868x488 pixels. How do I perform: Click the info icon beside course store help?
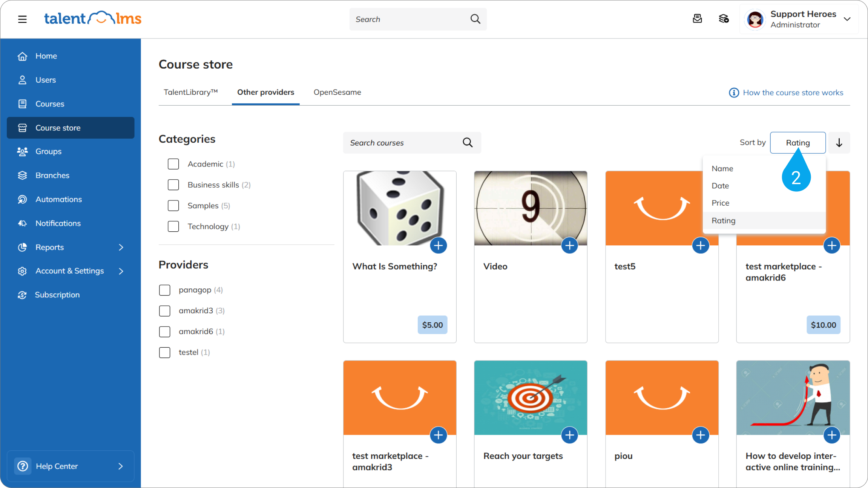734,92
